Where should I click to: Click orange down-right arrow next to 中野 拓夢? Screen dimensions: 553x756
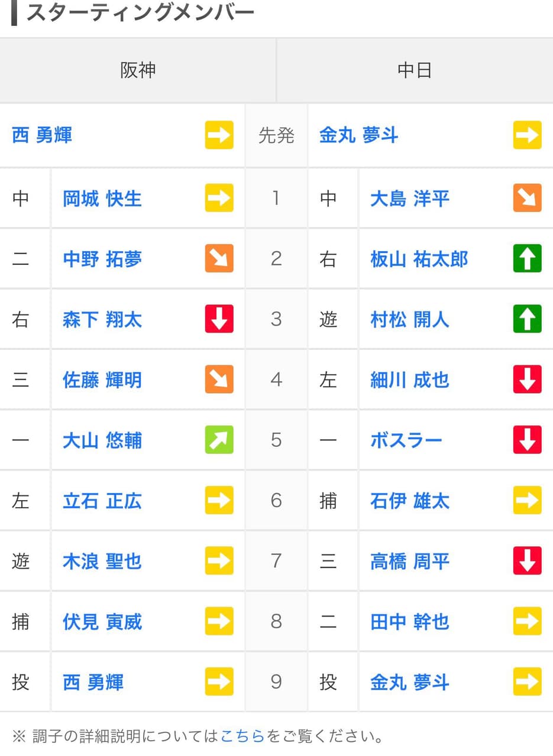coord(219,258)
